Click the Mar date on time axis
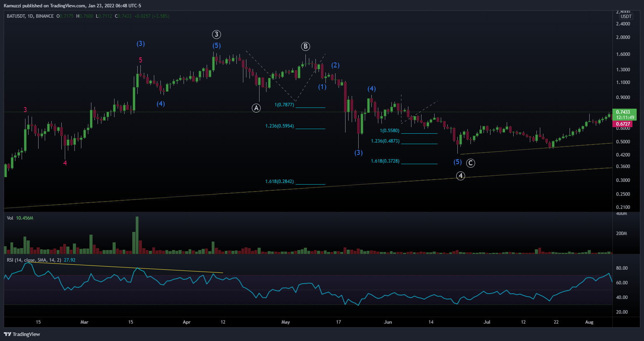This screenshot has height=341, width=644. (x=84, y=322)
